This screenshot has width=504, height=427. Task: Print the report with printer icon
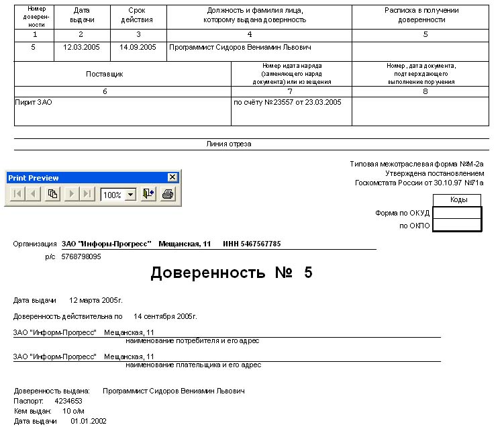pyautogui.click(x=168, y=194)
